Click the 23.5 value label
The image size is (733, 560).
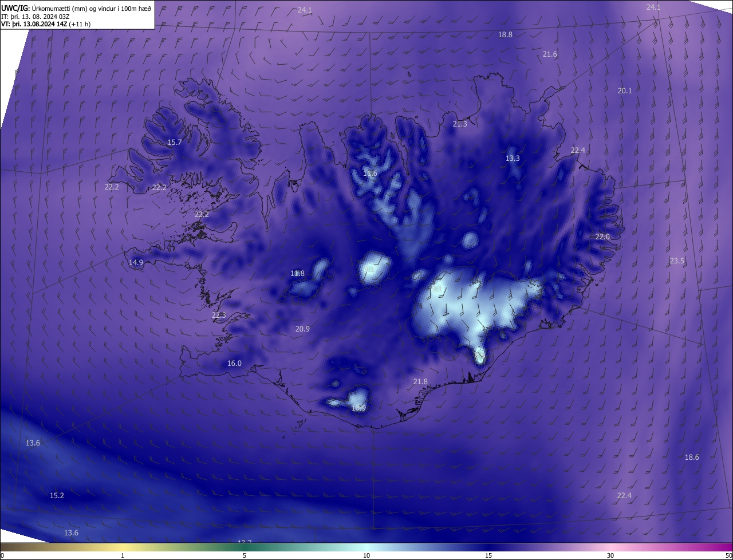coord(677,261)
